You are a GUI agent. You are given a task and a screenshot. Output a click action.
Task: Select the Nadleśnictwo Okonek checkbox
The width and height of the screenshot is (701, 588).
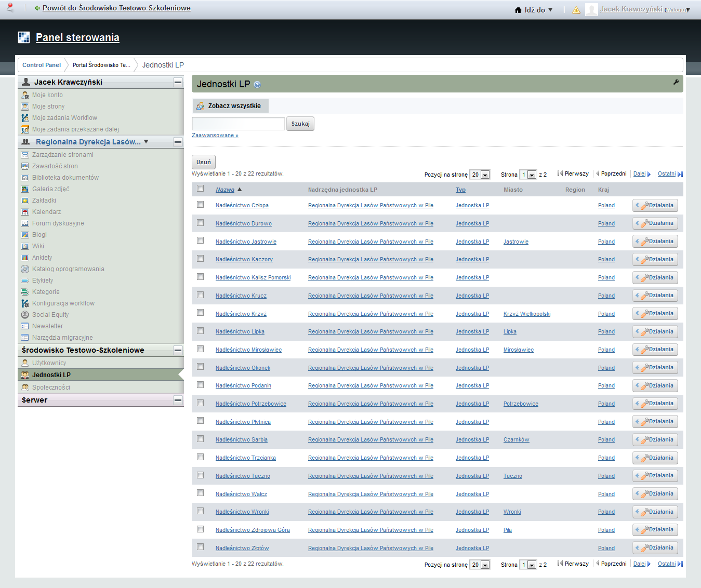200,367
